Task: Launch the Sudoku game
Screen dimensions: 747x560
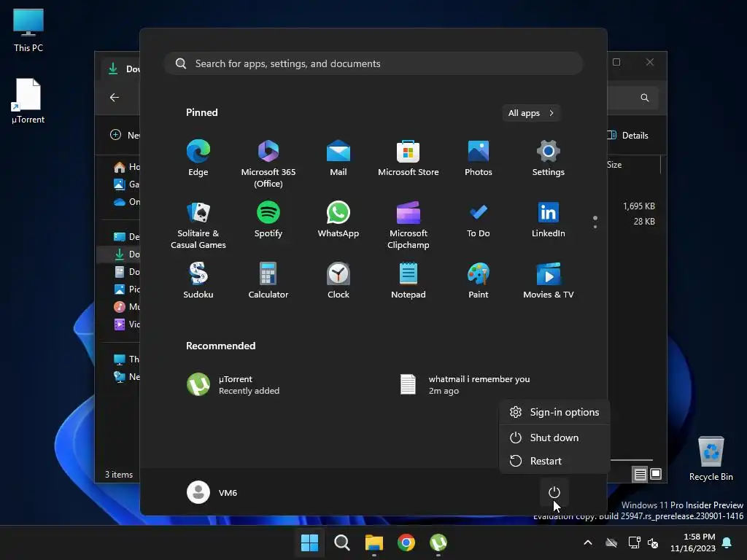Action: (x=198, y=281)
